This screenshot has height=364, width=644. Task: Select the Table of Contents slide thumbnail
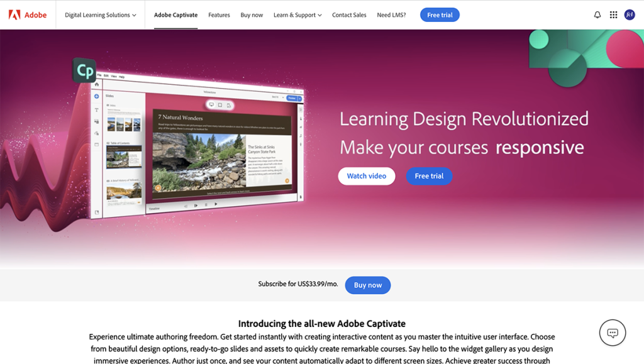(124, 156)
